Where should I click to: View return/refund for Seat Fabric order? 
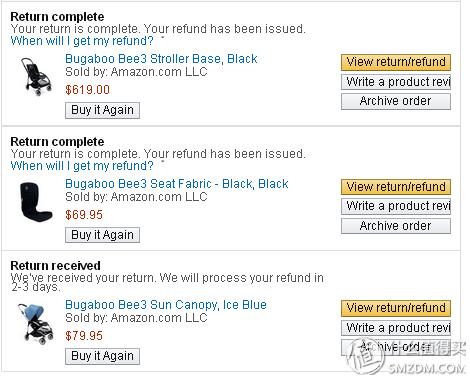pos(396,187)
